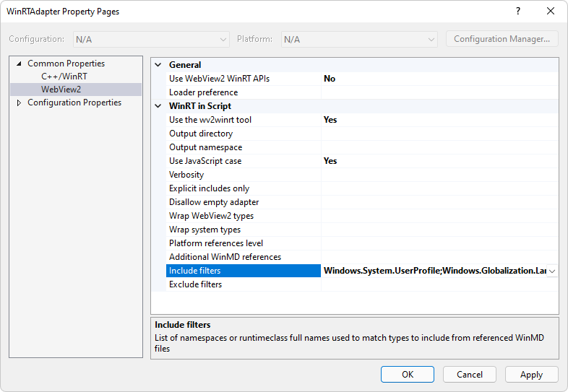Screen dimensions: 568x392
Task: Click the Yes value for wv2winrt tool
Action: coord(330,120)
